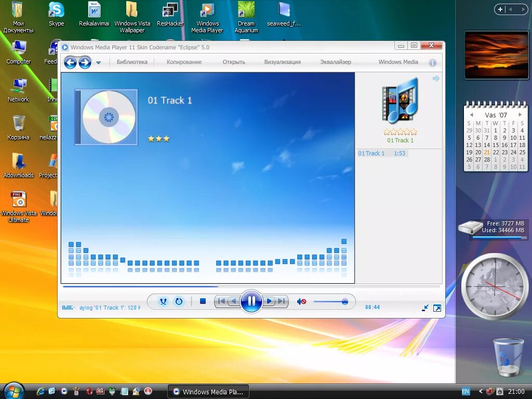Click the seek bar to jump in track
This screenshot has width=532, height=399.
[251, 287]
